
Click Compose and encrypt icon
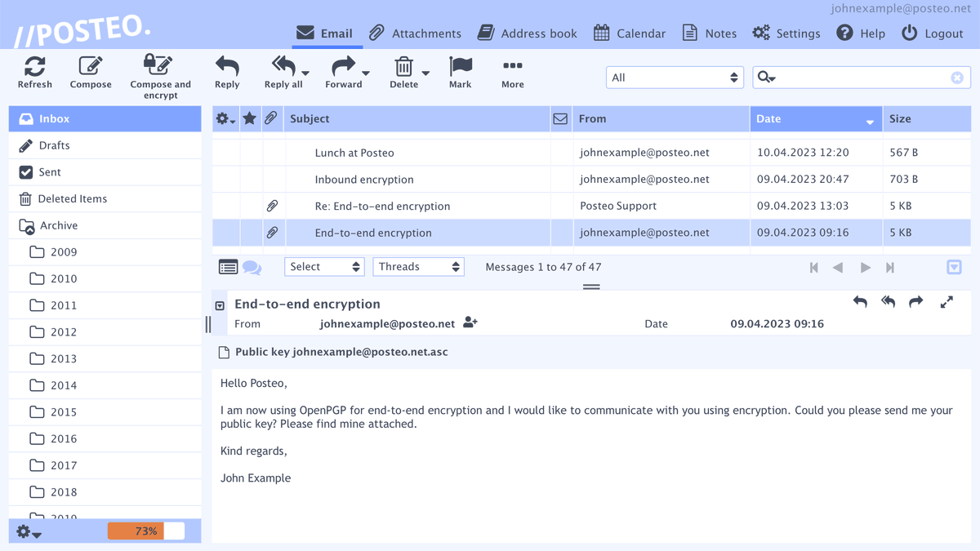(x=158, y=64)
